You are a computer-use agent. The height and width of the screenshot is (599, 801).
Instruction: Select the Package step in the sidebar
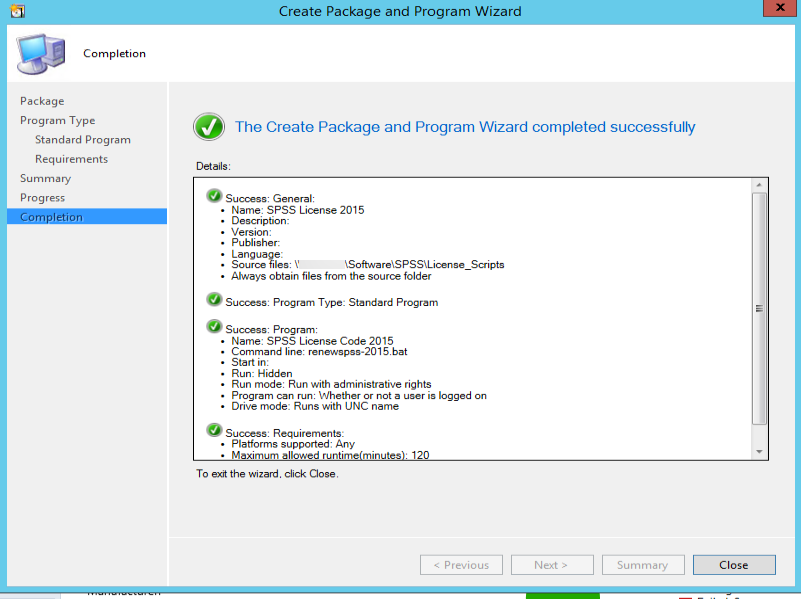click(42, 101)
